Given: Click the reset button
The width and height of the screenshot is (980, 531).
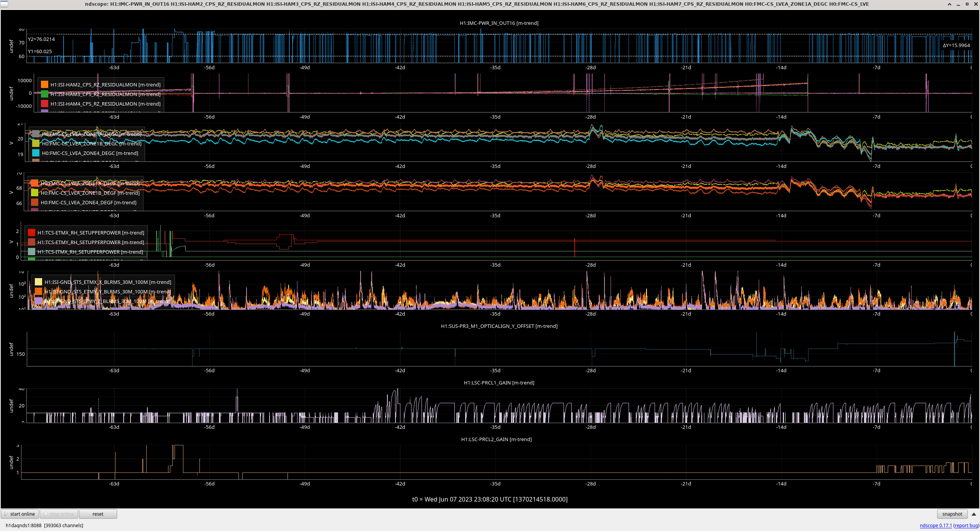Looking at the screenshot, I should tap(98, 514).
